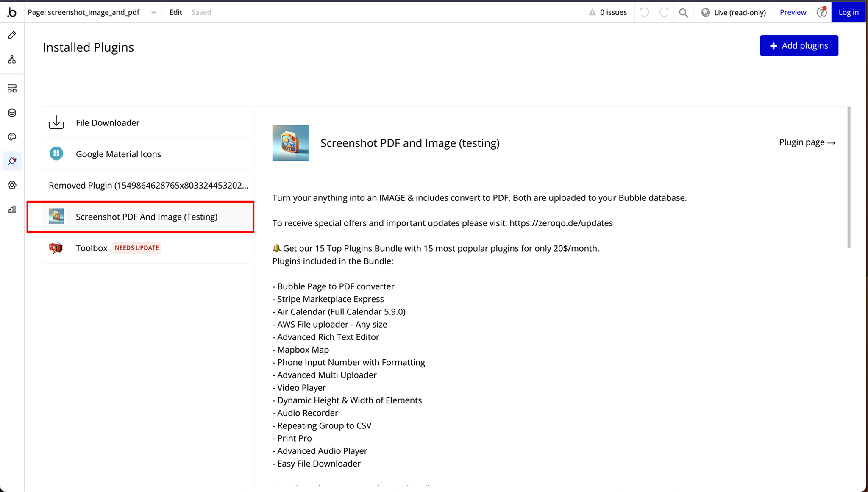Open the Settings gear sidebar icon

[12, 185]
